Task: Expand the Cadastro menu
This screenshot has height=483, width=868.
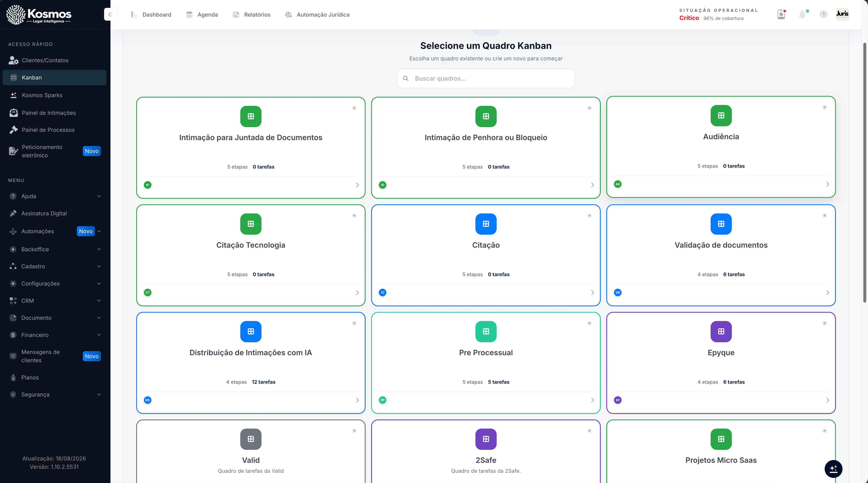Action: pyautogui.click(x=55, y=266)
